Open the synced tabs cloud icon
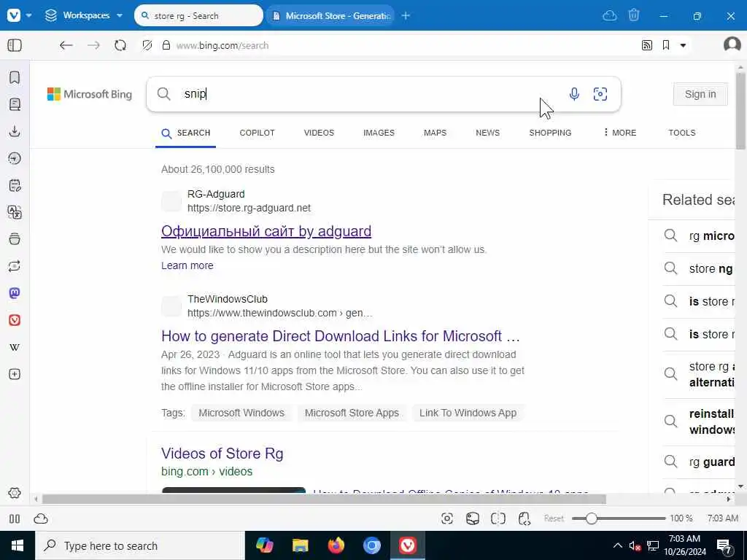 point(609,16)
